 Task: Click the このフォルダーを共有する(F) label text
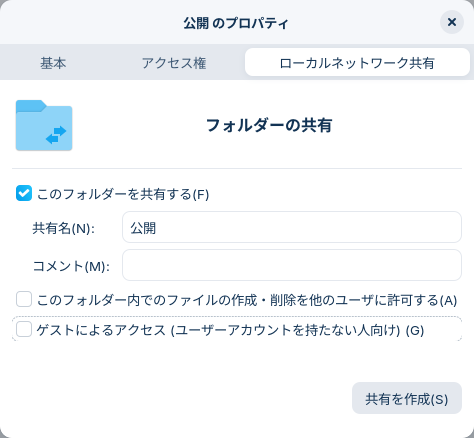click(123, 194)
